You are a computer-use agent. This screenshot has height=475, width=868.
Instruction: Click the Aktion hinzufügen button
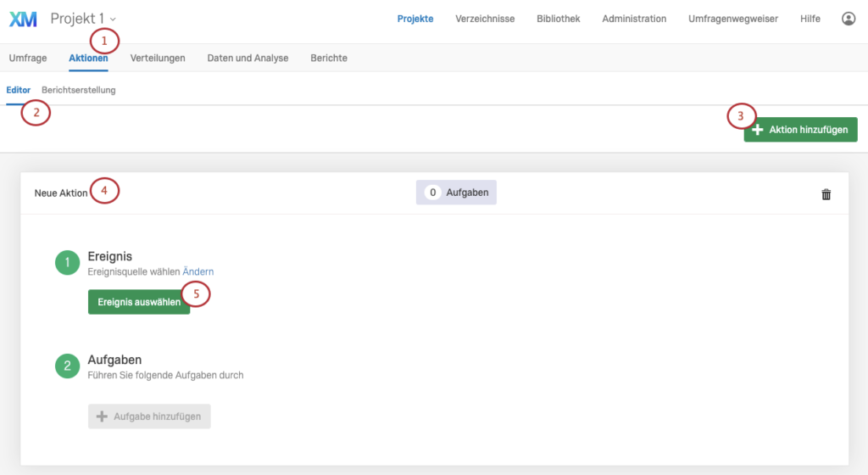pyautogui.click(x=800, y=130)
